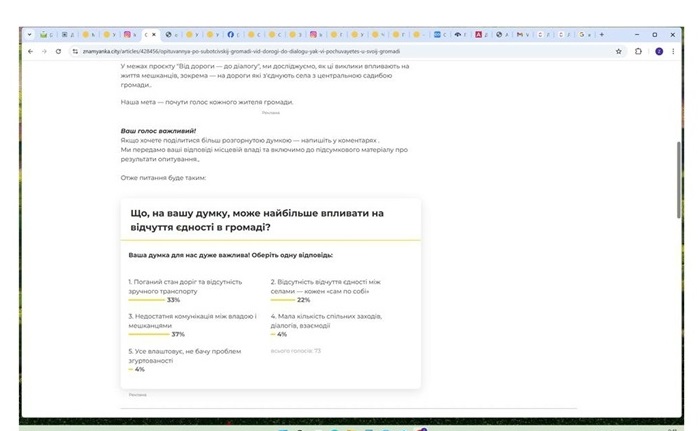700x431 pixels.
Task: Reload the current page
Action: 58,51
